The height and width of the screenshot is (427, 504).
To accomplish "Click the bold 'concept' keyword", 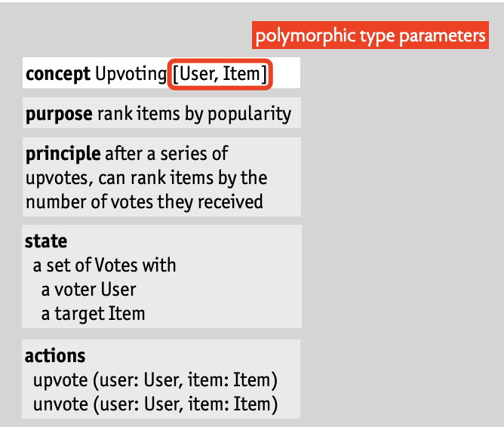I will pyautogui.click(x=58, y=74).
